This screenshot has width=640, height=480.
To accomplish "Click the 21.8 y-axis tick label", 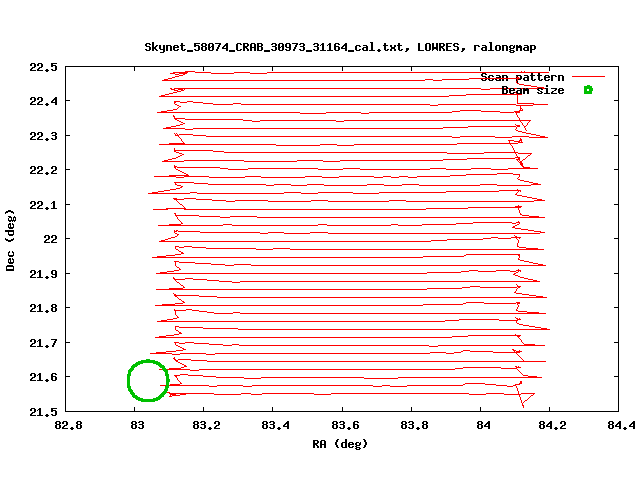I will click(43, 308).
